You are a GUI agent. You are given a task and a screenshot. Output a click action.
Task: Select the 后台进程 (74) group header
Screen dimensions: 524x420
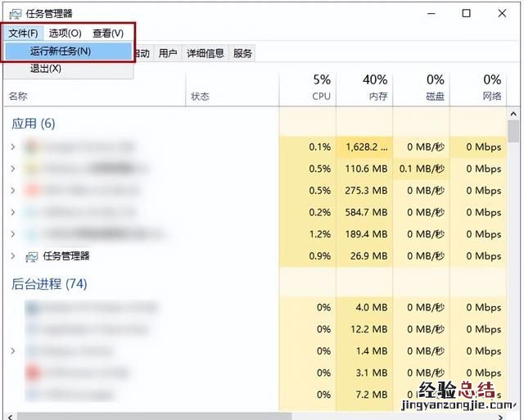tap(49, 284)
